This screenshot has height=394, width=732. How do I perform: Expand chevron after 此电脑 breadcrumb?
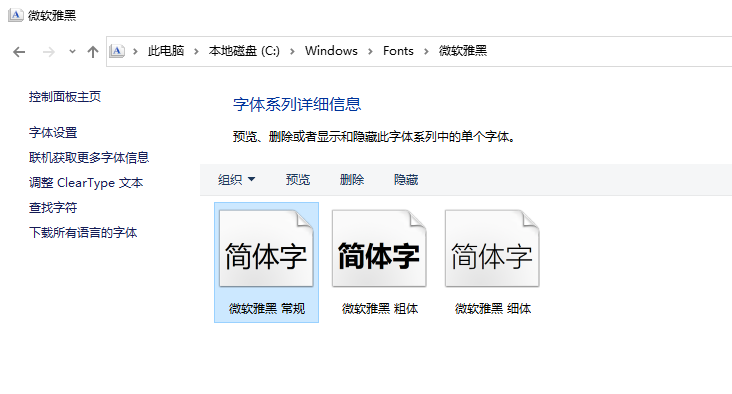click(x=197, y=51)
